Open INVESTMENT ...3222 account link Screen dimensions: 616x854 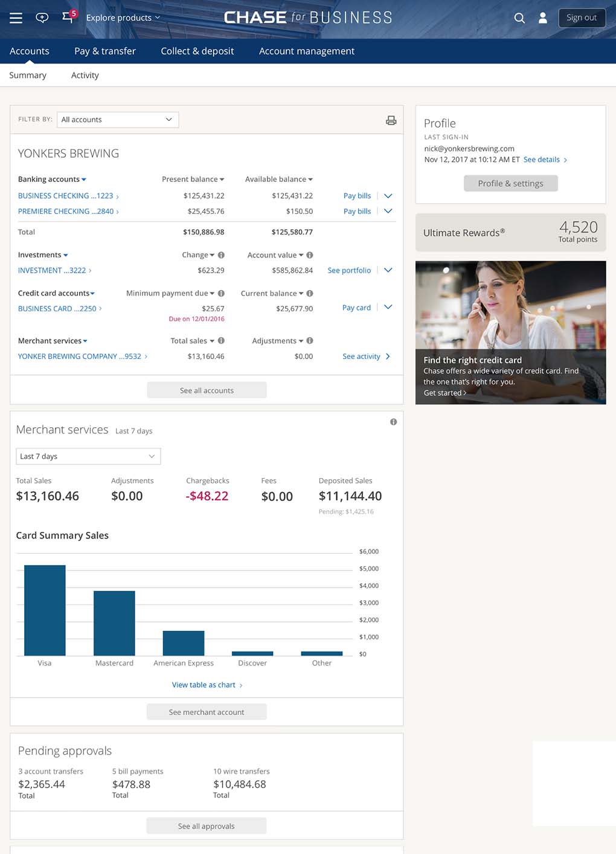pos(55,271)
